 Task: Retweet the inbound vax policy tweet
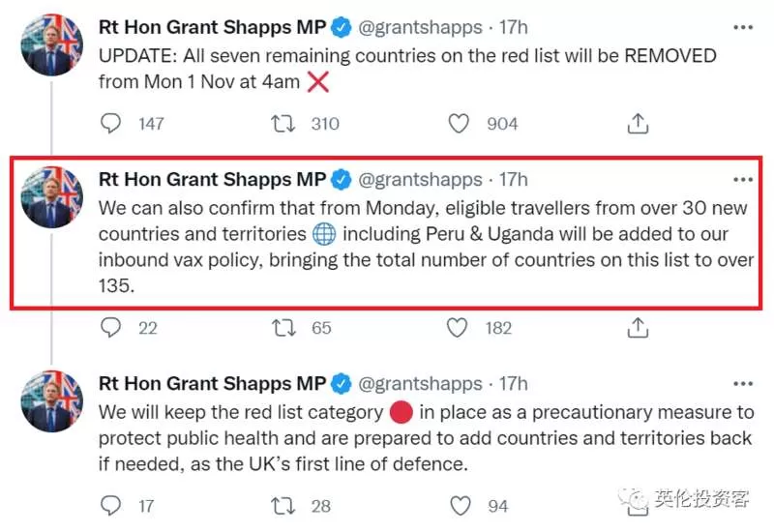coord(283,328)
